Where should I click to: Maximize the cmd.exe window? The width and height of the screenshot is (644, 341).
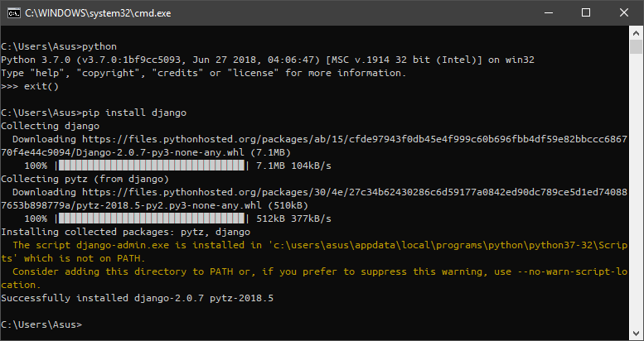[x=586, y=12]
